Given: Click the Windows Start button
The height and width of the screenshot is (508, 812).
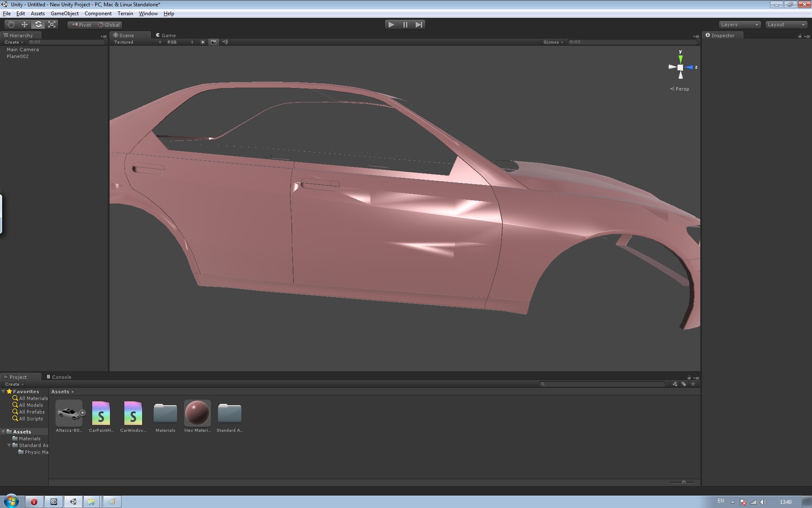Looking at the screenshot, I should point(11,501).
